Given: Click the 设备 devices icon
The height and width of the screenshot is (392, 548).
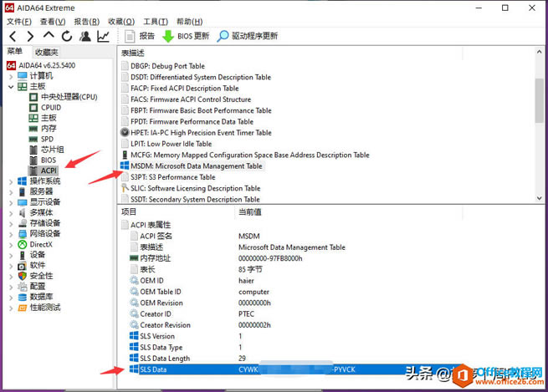Looking at the screenshot, I should tap(22, 255).
